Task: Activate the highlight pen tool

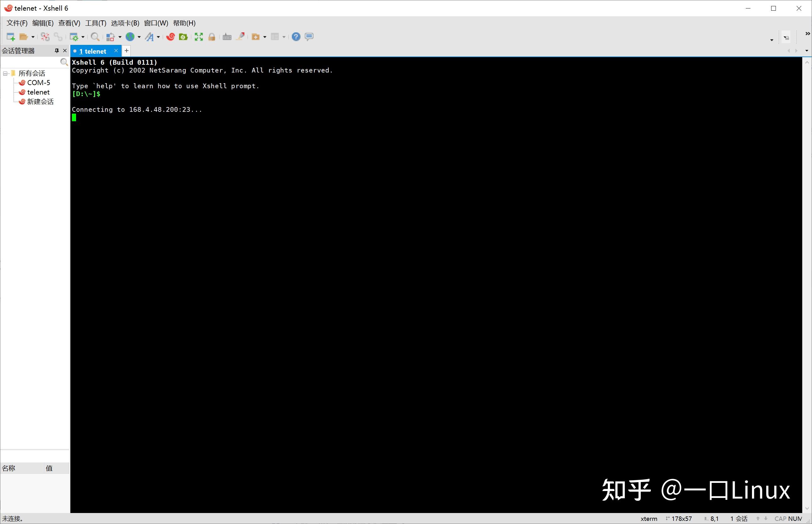Action: tap(240, 36)
